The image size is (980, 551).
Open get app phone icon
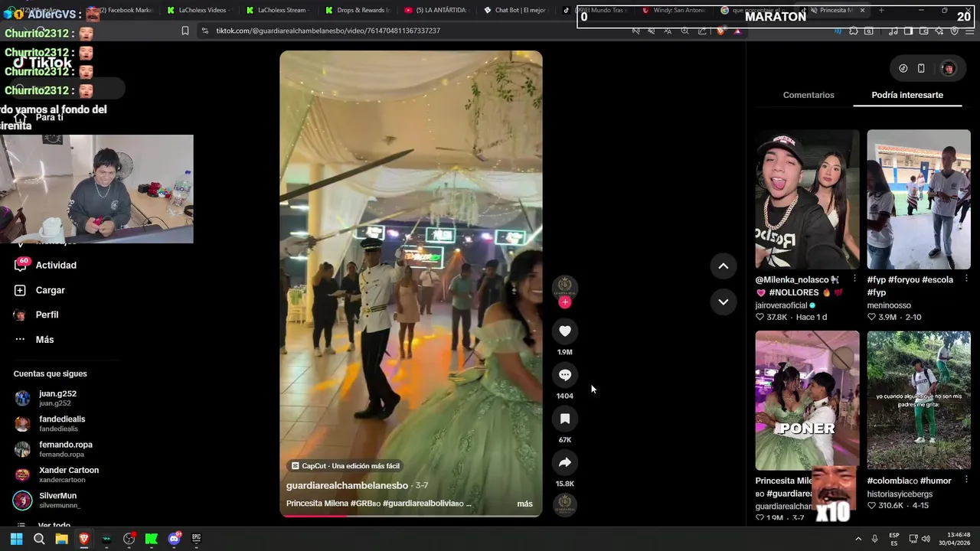(x=921, y=68)
